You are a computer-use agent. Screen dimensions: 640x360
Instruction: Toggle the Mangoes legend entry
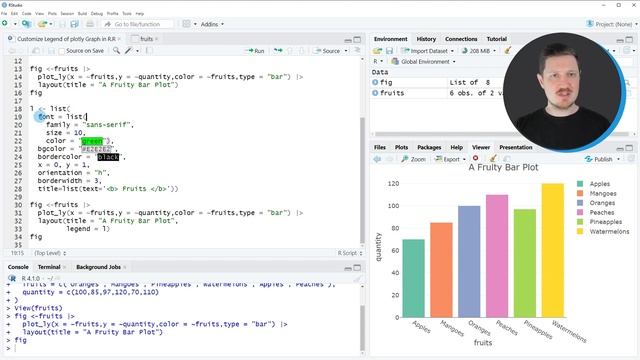click(x=597, y=193)
